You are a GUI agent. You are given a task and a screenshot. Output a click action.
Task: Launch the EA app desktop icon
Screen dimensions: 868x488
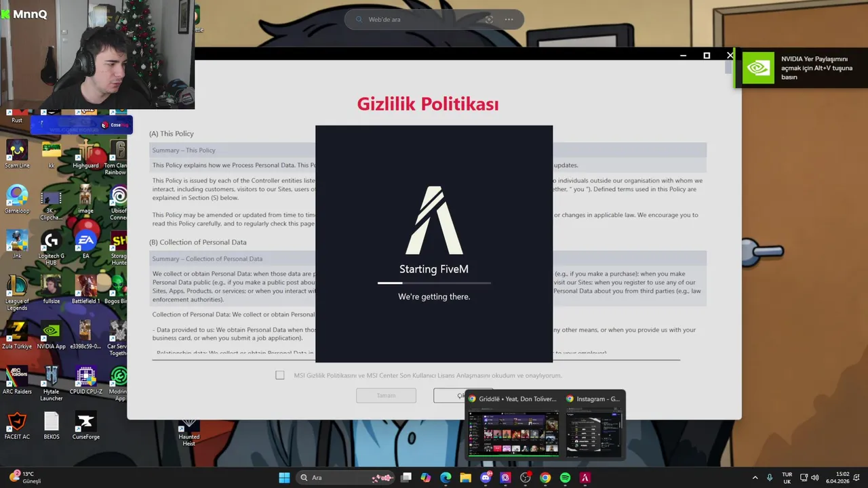pos(85,245)
